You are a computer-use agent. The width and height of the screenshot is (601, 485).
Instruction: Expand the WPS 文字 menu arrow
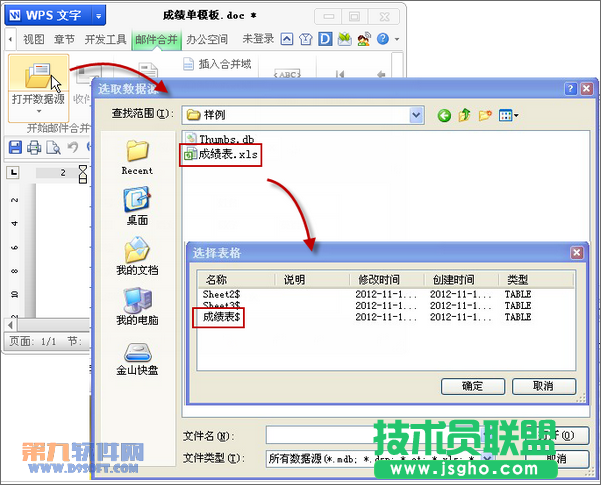pos(99,16)
